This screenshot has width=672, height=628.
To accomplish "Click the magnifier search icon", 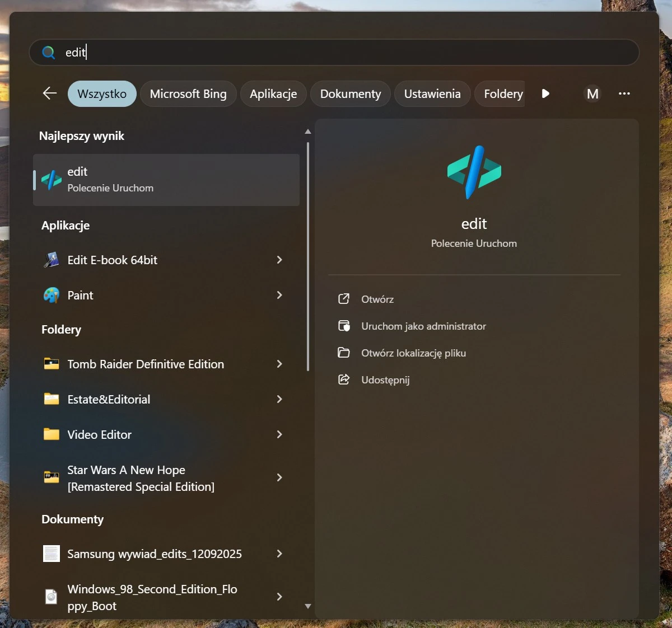I will pos(49,53).
